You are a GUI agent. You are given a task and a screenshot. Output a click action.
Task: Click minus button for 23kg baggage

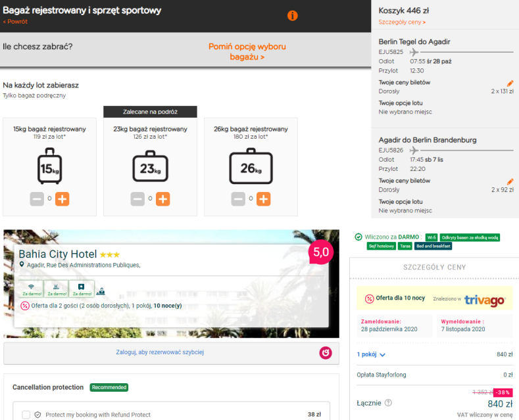click(x=137, y=198)
